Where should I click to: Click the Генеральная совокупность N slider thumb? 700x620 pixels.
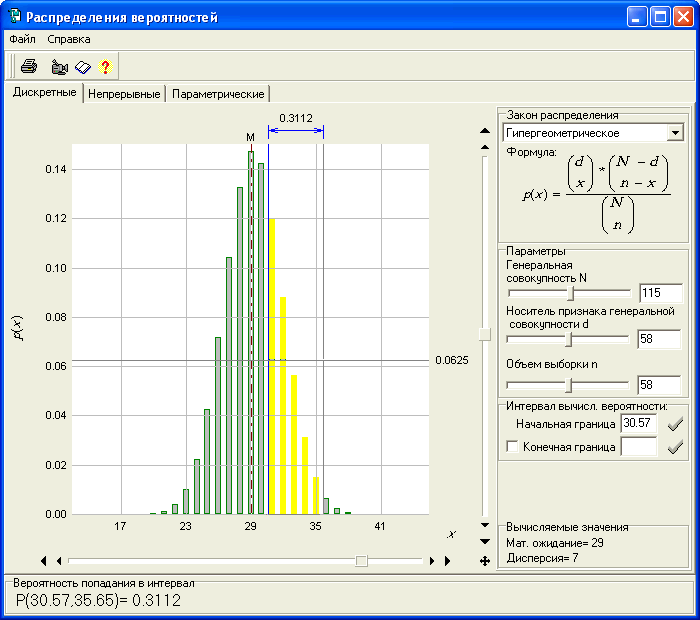point(571,293)
